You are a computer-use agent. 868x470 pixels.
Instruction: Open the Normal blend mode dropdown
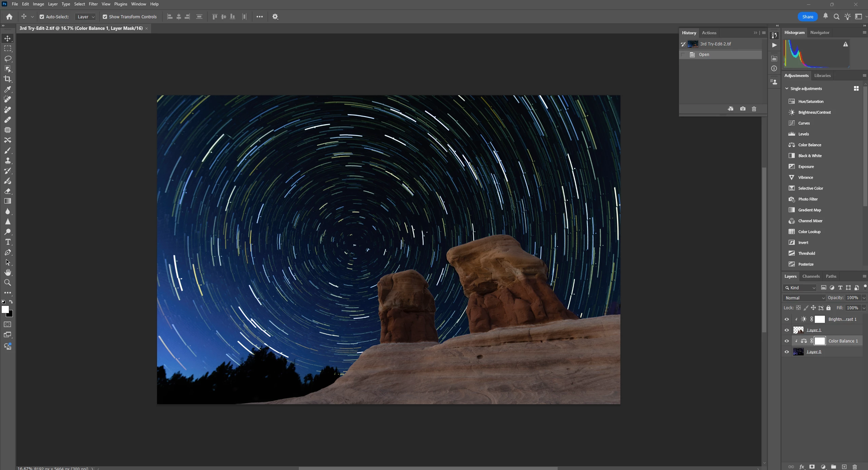coord(804,298)
